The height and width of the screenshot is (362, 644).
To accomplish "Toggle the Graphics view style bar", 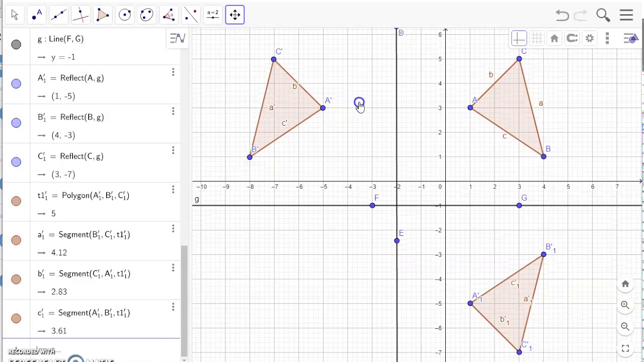I will [630, 38].
